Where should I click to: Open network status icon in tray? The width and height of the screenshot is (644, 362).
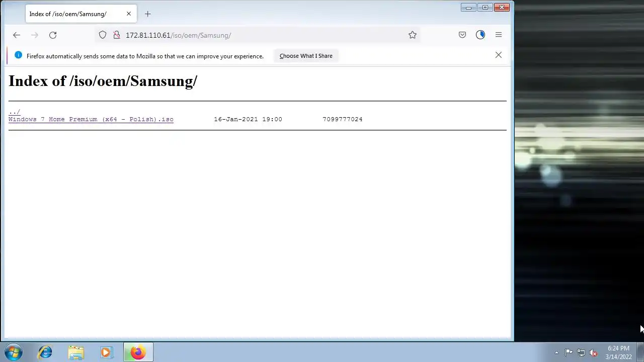pos(581,352)
